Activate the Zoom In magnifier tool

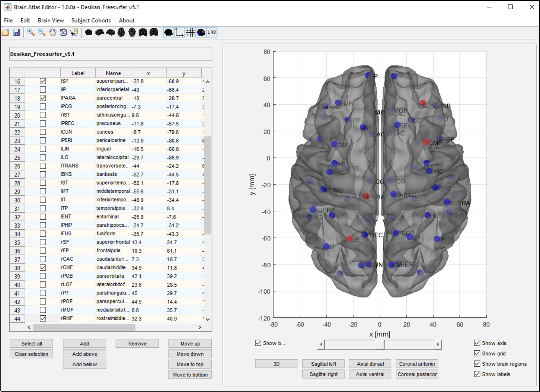tap(31, 33)
